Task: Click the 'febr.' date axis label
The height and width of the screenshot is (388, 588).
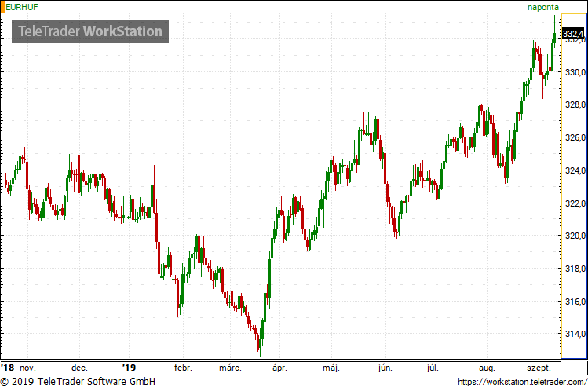Action: pyautogui.click(x=183, y=368)
